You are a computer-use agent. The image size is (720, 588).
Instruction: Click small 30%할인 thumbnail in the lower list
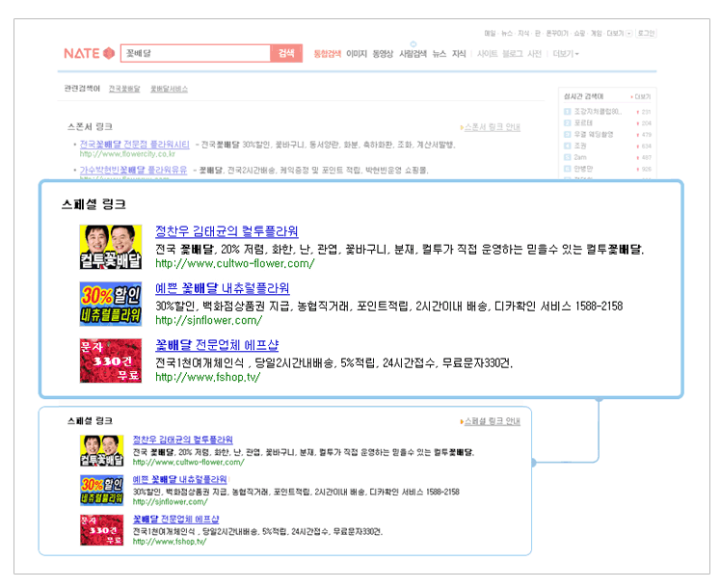coord(101,491)
